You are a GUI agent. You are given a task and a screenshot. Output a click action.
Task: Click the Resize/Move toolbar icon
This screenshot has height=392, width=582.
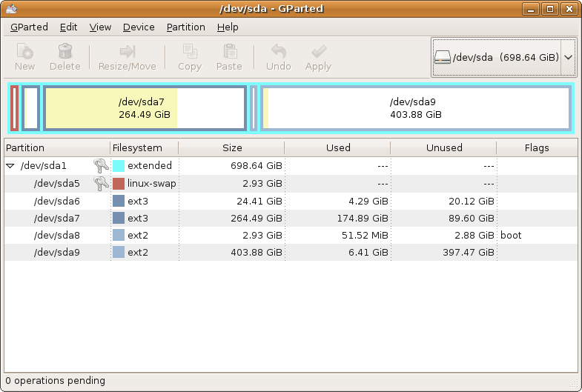(x=128, y=51)
